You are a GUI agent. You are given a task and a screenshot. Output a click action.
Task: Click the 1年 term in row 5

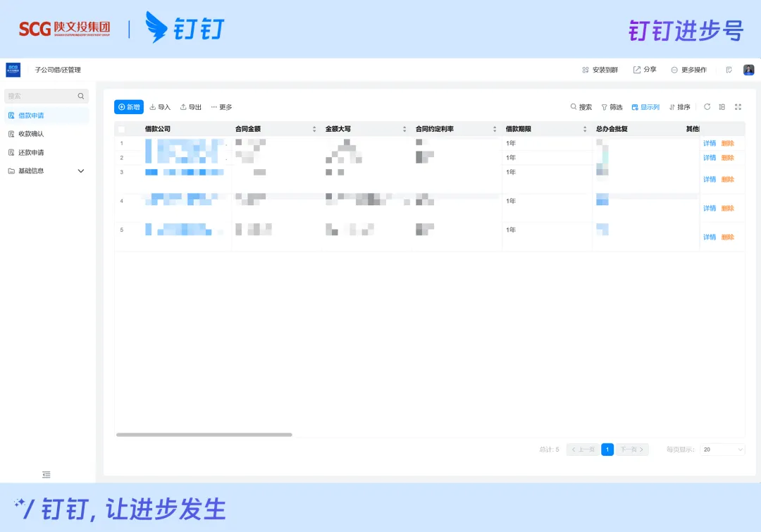pos(511,230)
